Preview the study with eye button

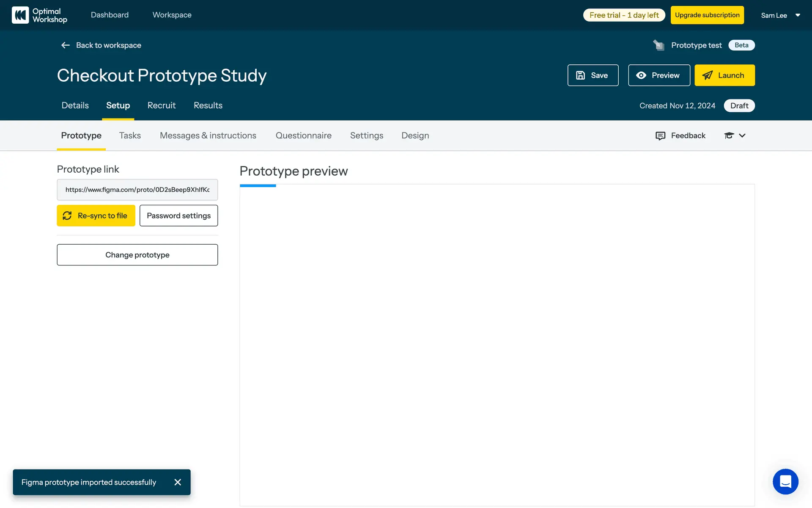658,75
